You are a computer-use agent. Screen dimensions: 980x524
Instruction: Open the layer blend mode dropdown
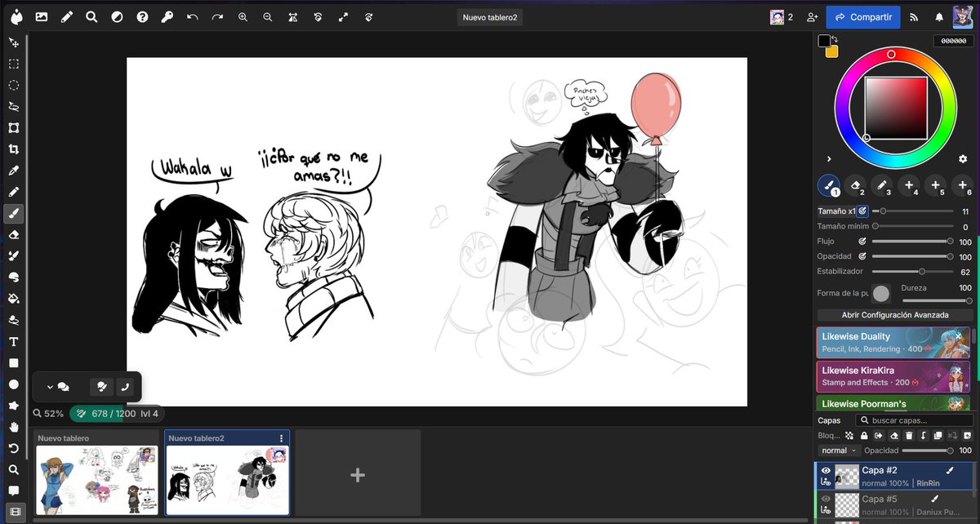(840, 451)
